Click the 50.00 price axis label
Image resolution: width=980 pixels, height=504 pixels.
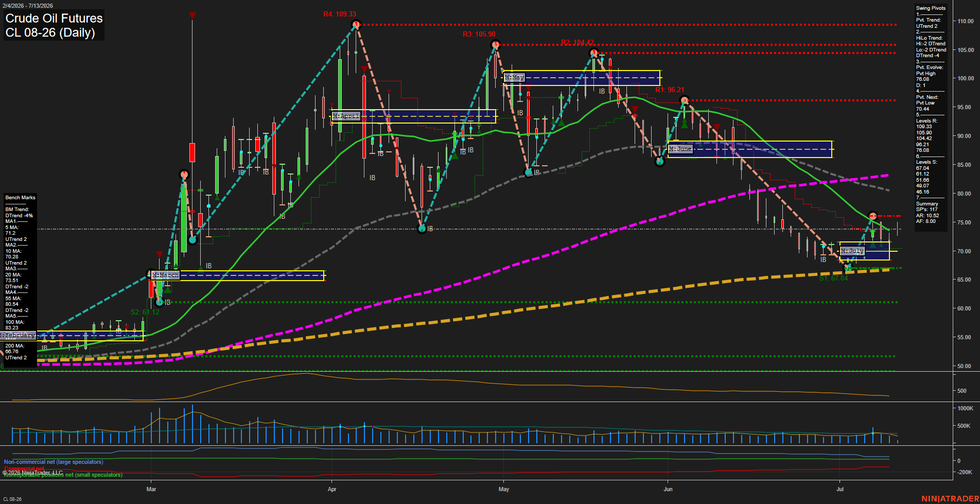click(964, 366)
